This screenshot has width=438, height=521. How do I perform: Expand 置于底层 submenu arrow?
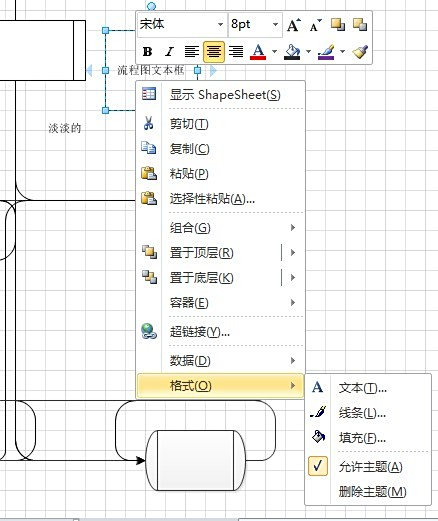pos(293,278)
